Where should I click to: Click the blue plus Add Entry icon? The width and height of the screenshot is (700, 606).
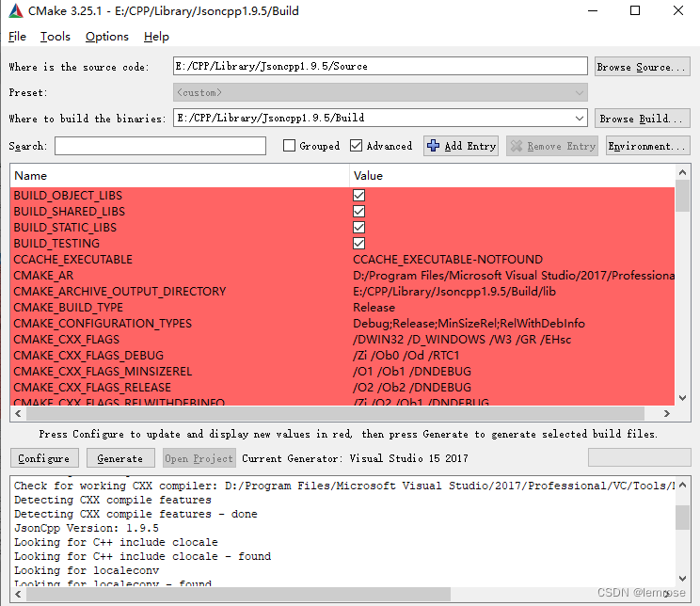[x=433, y=146]
